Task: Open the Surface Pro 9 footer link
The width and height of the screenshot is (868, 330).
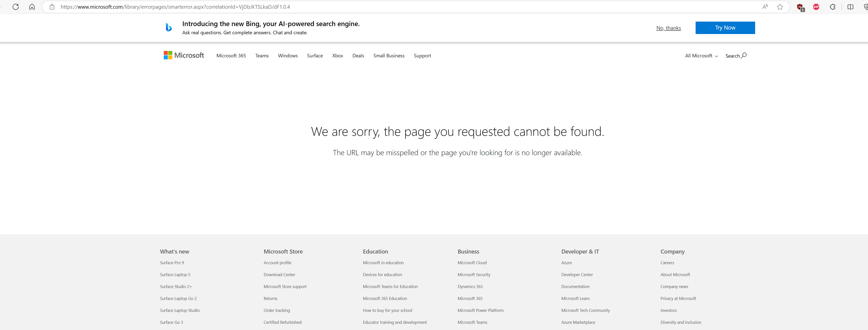Action: 172,262
